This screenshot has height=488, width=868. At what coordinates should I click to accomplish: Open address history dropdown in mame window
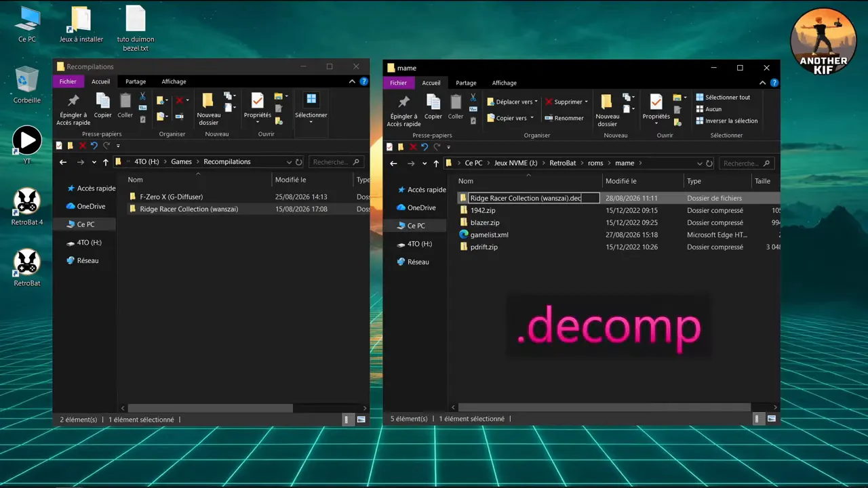699,163
